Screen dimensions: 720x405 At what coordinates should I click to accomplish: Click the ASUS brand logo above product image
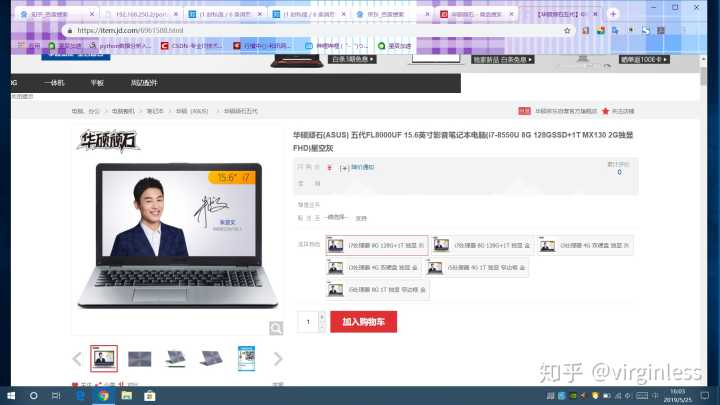(x=108, y=141)
